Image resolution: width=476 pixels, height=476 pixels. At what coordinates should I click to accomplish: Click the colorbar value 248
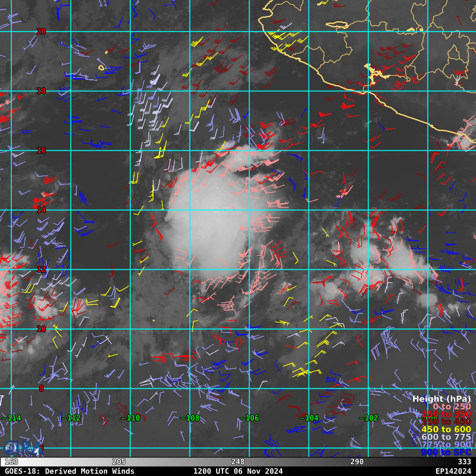click(x=238, y=462)
